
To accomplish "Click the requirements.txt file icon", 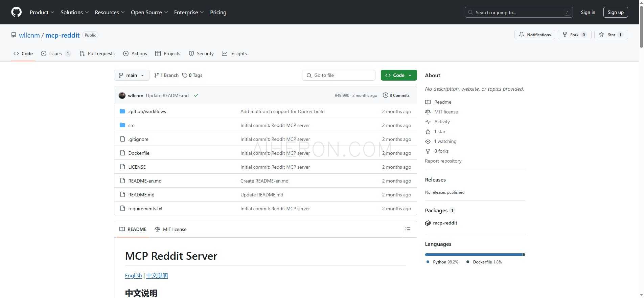I will pyautogui.click(x=122, y=209).
